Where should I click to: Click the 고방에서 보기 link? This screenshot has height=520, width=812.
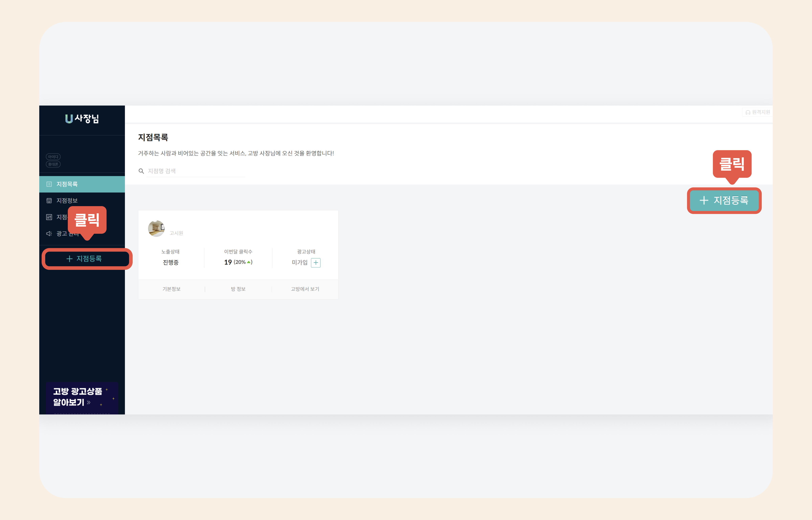(x=305, y=289)
